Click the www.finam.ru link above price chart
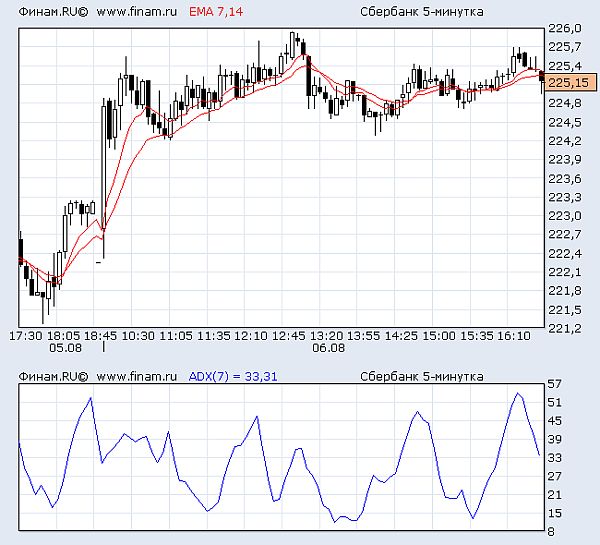 pyautogui.click(x=137, y=12)
